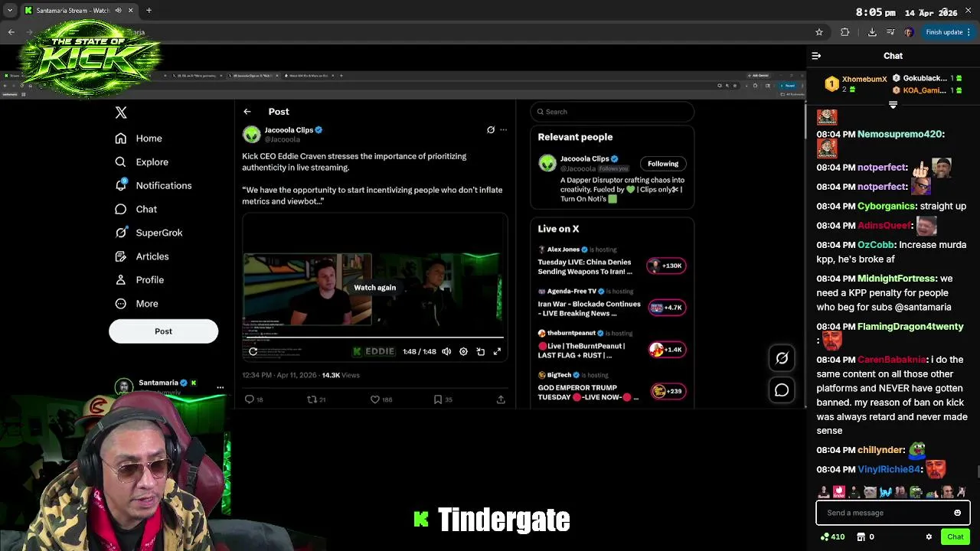Open chat settings gear
Image resolution: width=980 pixels, height=551 pixels.
[x=929, y=537]
